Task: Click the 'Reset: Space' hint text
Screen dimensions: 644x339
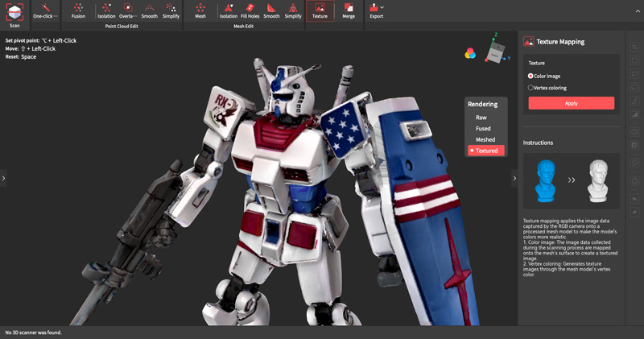Action: coord(21,56)
